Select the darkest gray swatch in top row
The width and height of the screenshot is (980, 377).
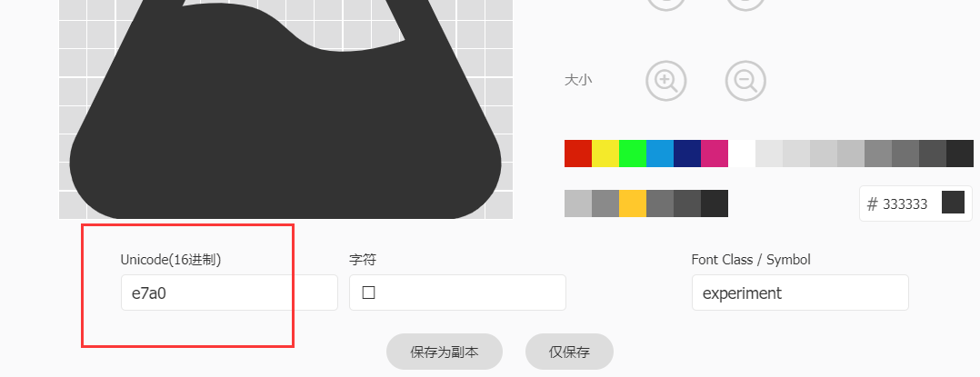[x=960, y=154]
